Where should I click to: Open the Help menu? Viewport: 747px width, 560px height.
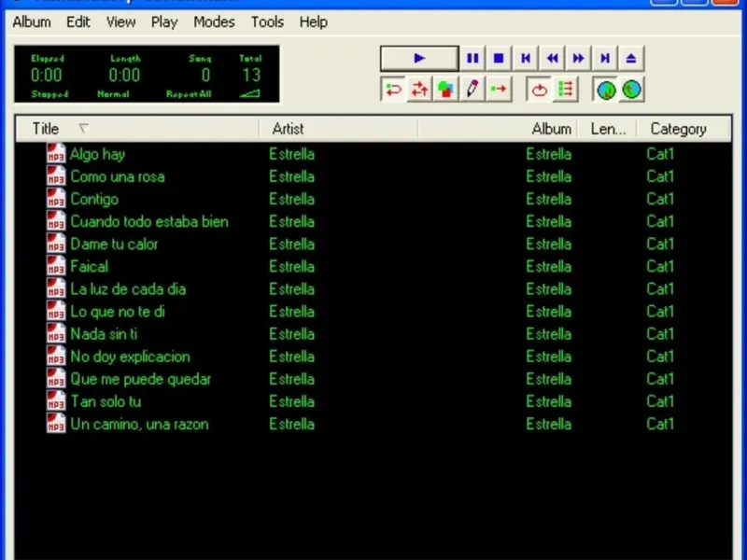314,21
